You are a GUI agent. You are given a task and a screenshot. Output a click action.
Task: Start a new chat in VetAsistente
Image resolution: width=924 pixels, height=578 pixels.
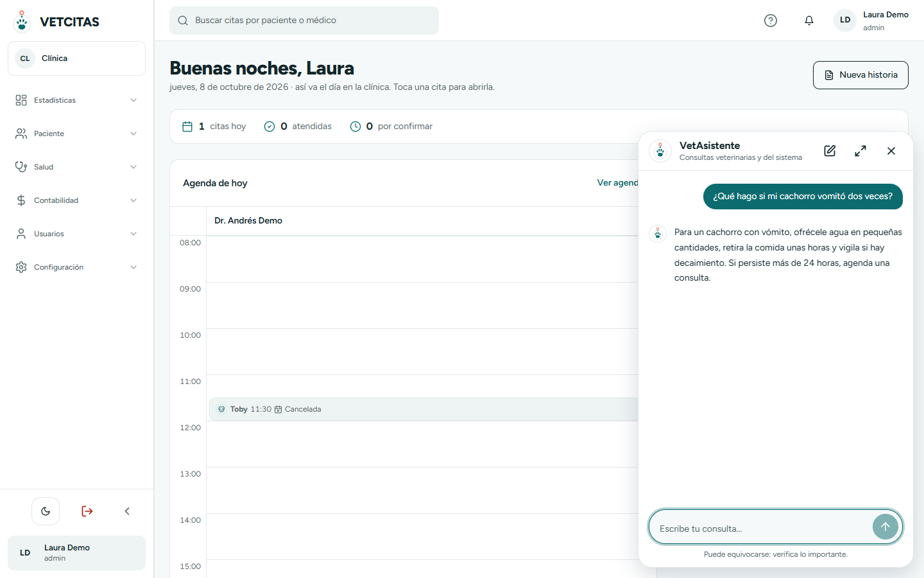pos(830,151)
